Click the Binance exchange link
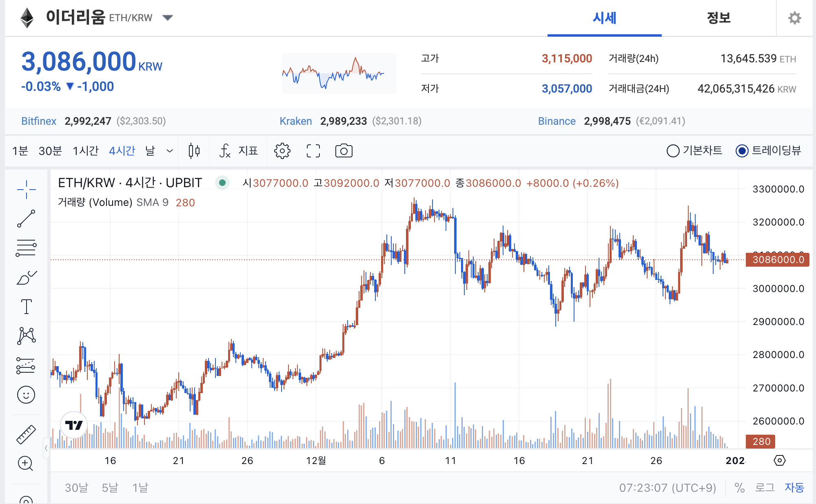Image resolution: width=816 pixels, height=504 pixels. (x=557, y=121)
